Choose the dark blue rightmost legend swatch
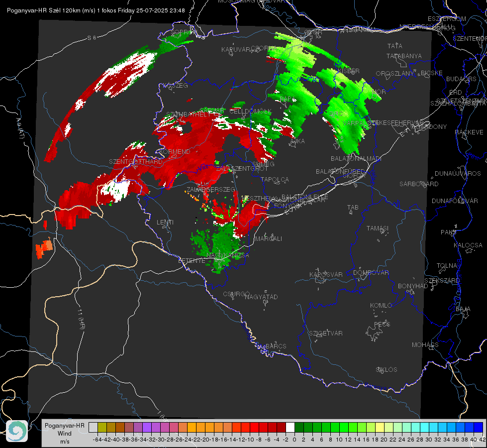The height and width of the screenshot is (448, 487). coord(479,427)
